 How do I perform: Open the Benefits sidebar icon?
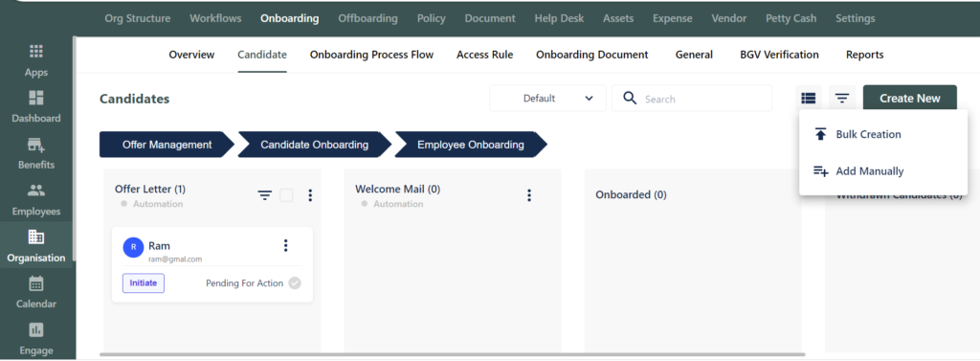pos(36,145)
